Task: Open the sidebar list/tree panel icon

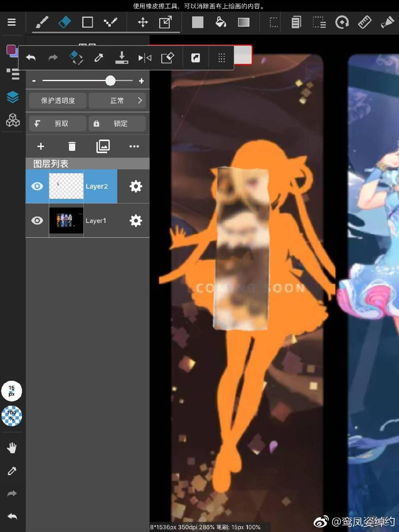Action: 13,74
